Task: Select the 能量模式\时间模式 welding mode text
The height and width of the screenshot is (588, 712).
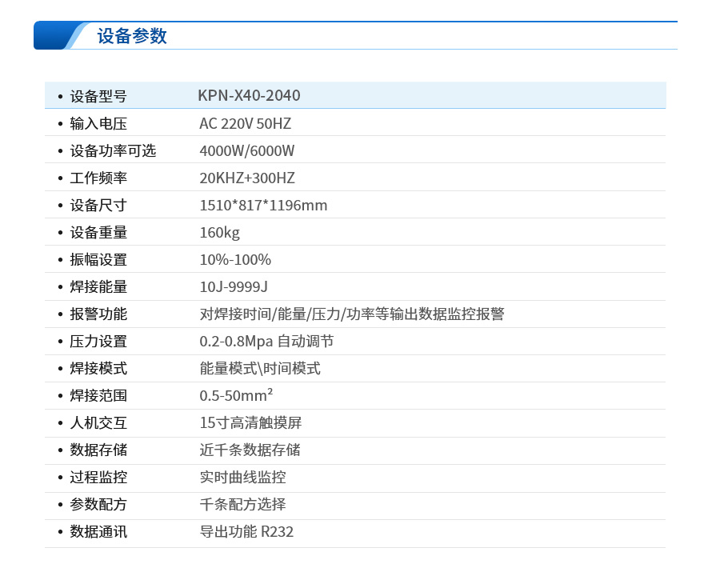Action: [260, 369]
